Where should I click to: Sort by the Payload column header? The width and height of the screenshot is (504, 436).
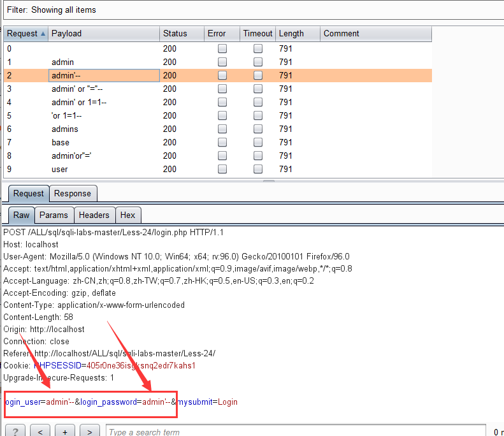click(x=103, y=33)
